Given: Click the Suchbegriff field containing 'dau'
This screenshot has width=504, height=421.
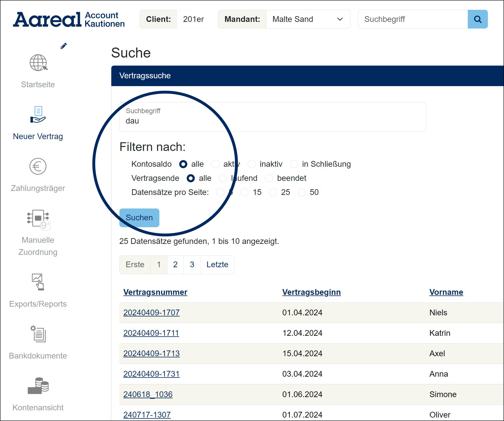Looking at the screenshot, I should click(x=272, y=117).
